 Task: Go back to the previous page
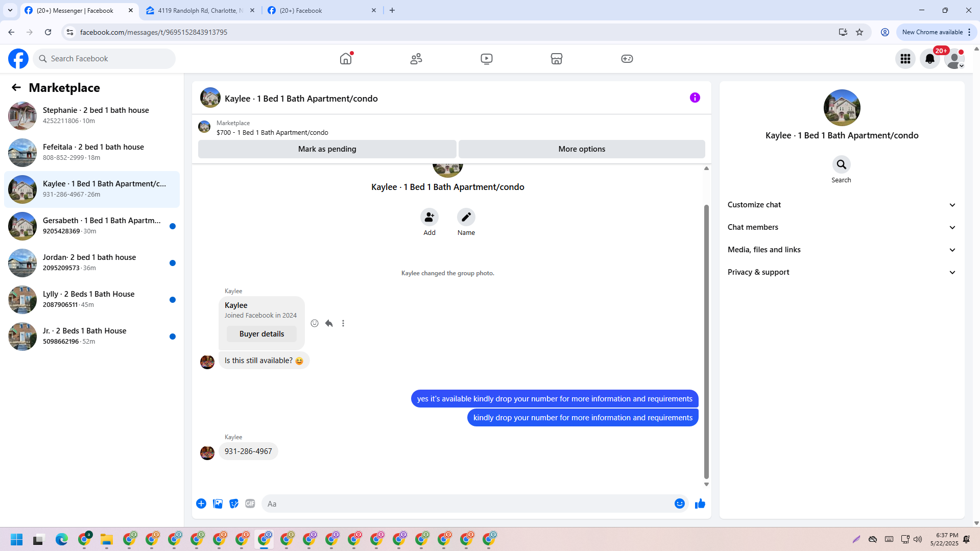tap(11, 32)
